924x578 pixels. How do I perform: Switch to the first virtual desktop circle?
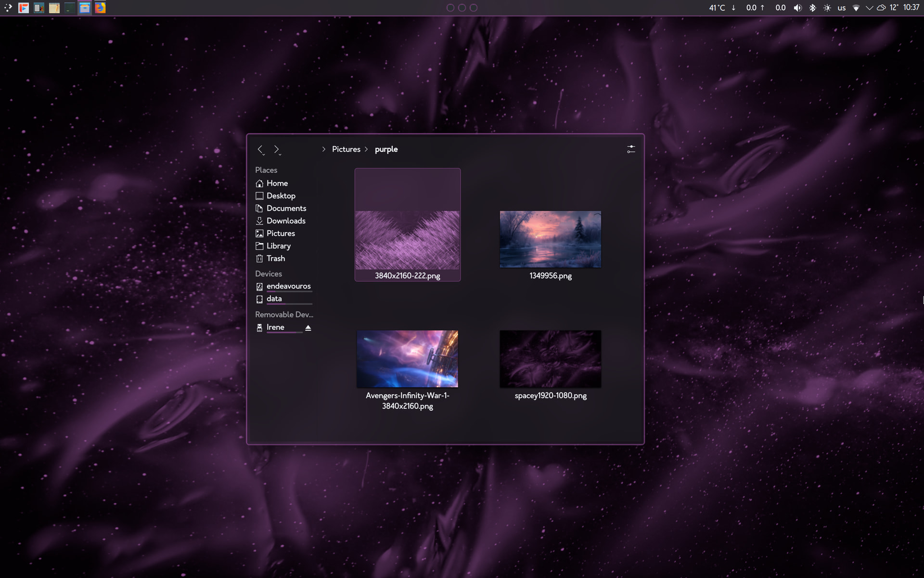450,8
